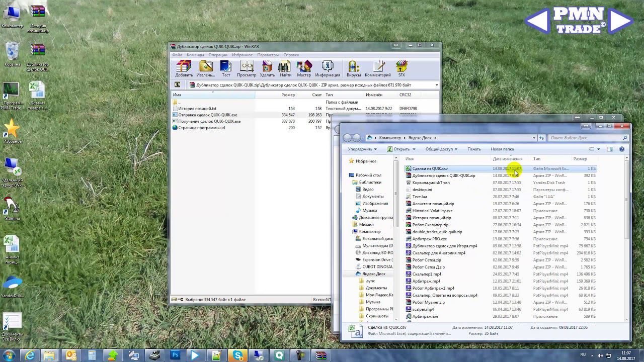The width and height of the screenshot is (644, 362).
Task: Select Получение сделок QUIK-QUIK.exe in WinRAR
Action: (209, 121)
